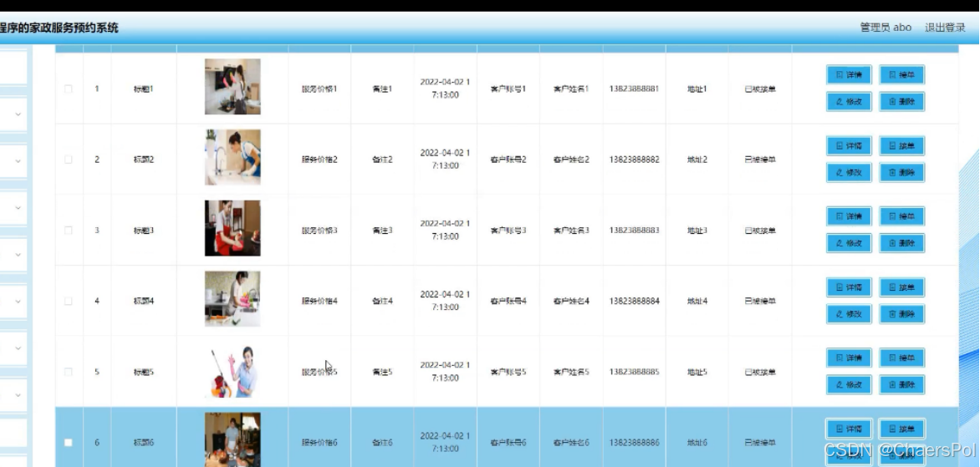The image size is (980, 467).
Task: Open 详情 details for row 1
Action: point(849,75)
